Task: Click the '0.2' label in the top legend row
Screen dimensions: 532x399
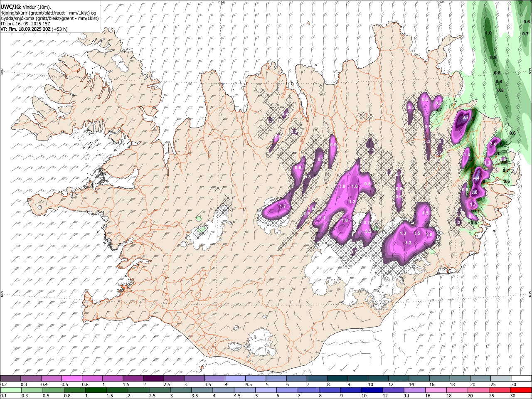Action: 3,384
